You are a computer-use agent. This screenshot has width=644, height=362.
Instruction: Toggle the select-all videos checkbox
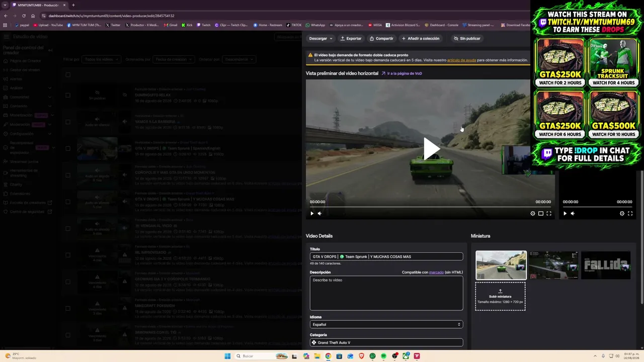pyautogui.click(x=68, y=75)
